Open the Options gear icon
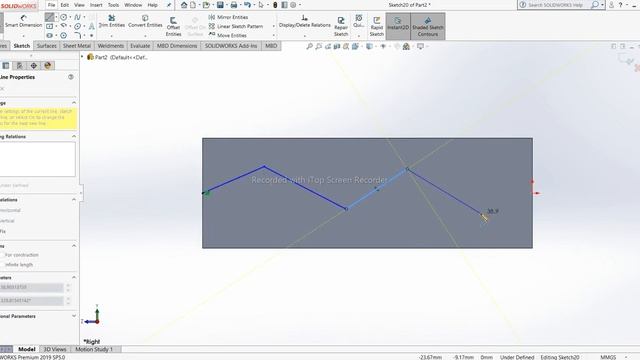Viewport: 640px width, 360px height. point(293,5)
